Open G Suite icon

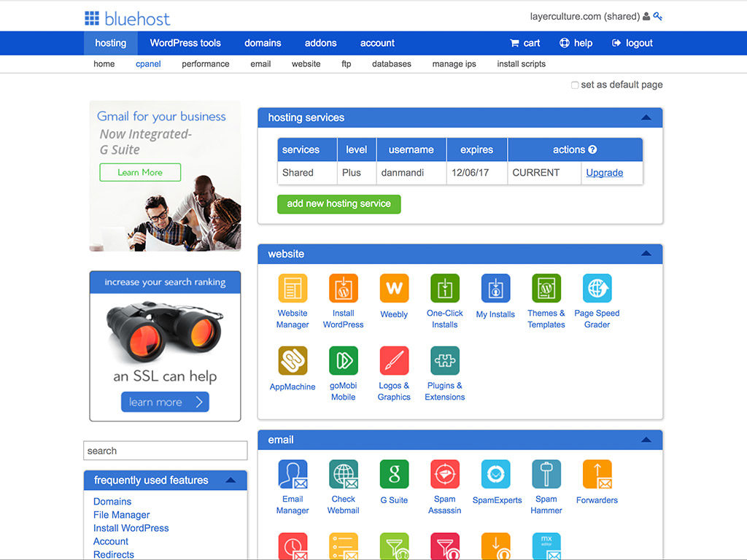(394, 474)
